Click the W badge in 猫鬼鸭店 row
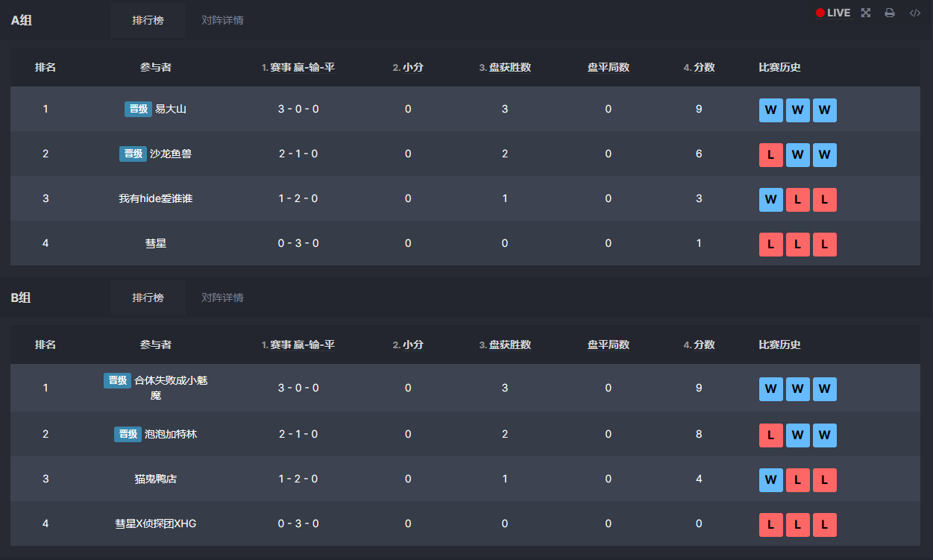The image size is (933, 560). pyautogui.click(x=771, y=480)
